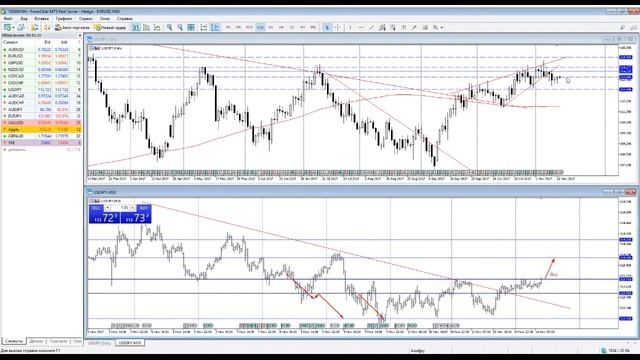Image resolution: width=640 pixels, height=360 pixels.
Task: Switch to USDJPY,Daily chart tab
Action: [x=100, y=343]
